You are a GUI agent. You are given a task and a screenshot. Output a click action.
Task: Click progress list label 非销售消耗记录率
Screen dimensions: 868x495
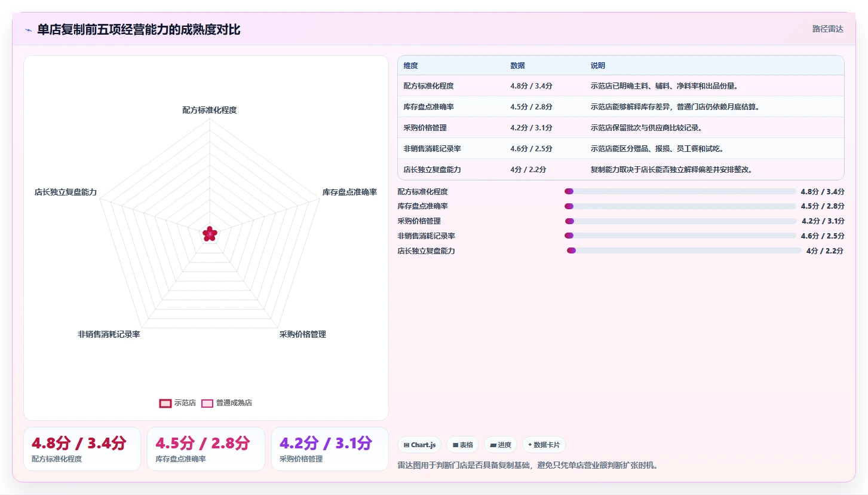click(426, 236)
